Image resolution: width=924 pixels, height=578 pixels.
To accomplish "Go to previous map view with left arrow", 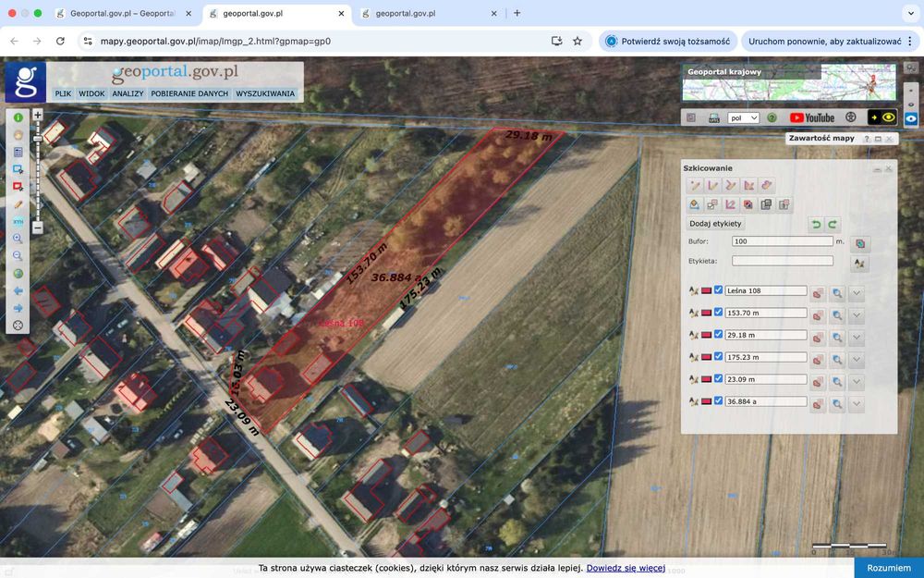I will click(x=18, y=290).
